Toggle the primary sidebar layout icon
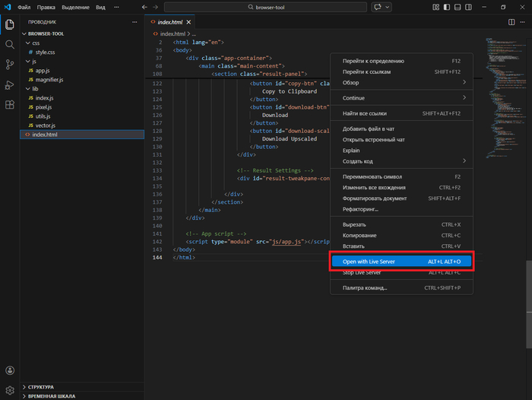 coord(447,7)
